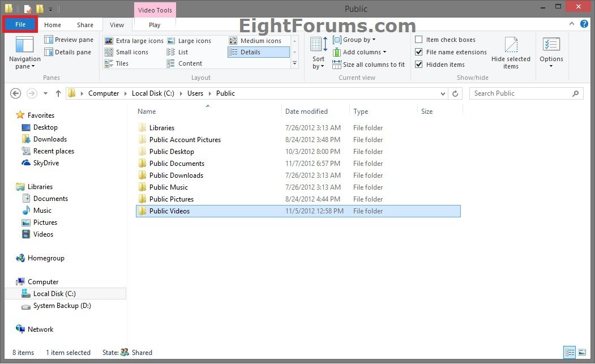The height and width of the screenshot is (364, 595).
Task: Open the Add columns dropdown
Action: point(359,52)
